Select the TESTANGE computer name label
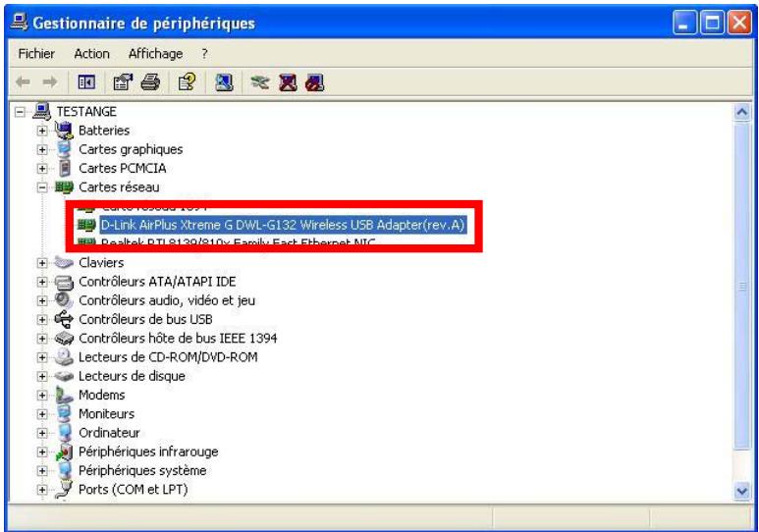Screen dimensions: 759x532 [86, 112]
